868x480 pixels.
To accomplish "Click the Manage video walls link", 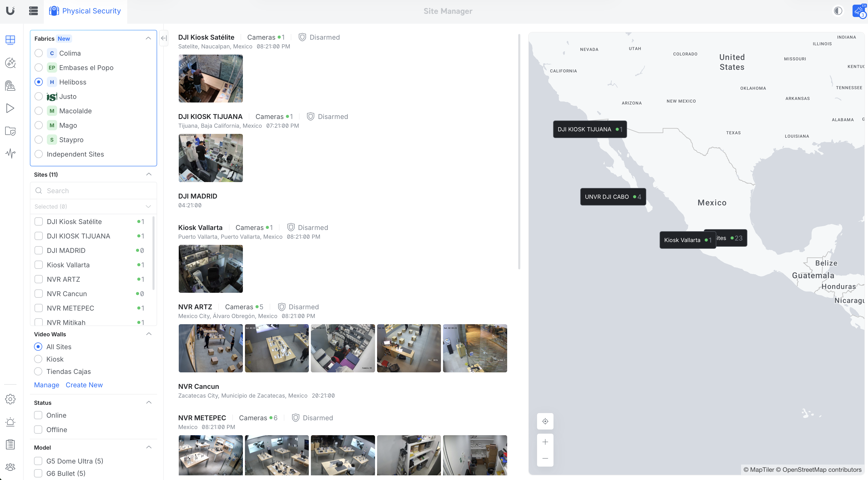I will (47, 385).
